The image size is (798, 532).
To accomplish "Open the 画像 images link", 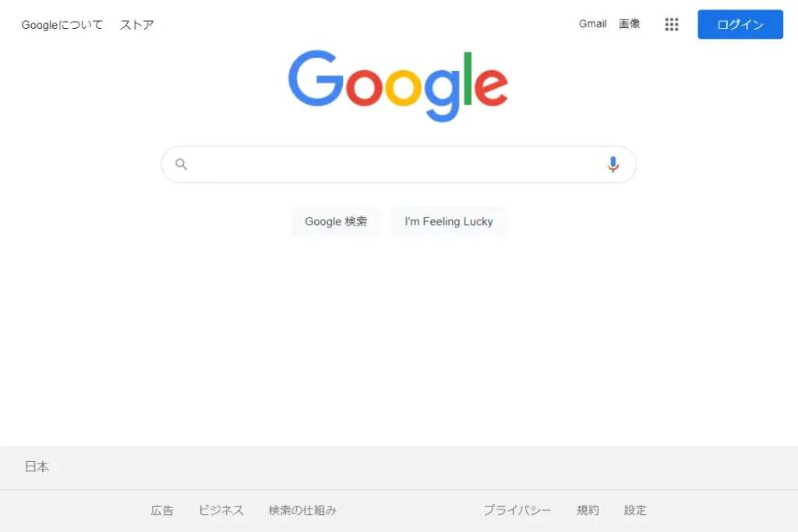I will pyautogui.click(x=629, y=24).
